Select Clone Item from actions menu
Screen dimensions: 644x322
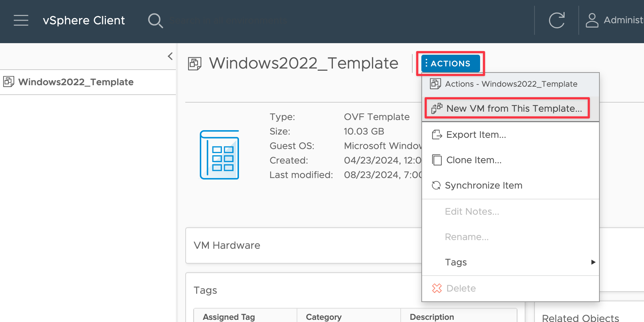510,160
